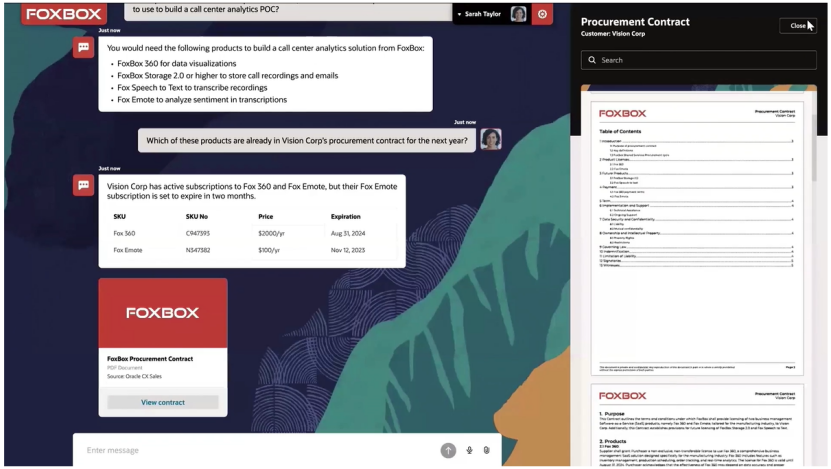Click the send message arrow icon
831x469 pixels.
coord(448,450)
